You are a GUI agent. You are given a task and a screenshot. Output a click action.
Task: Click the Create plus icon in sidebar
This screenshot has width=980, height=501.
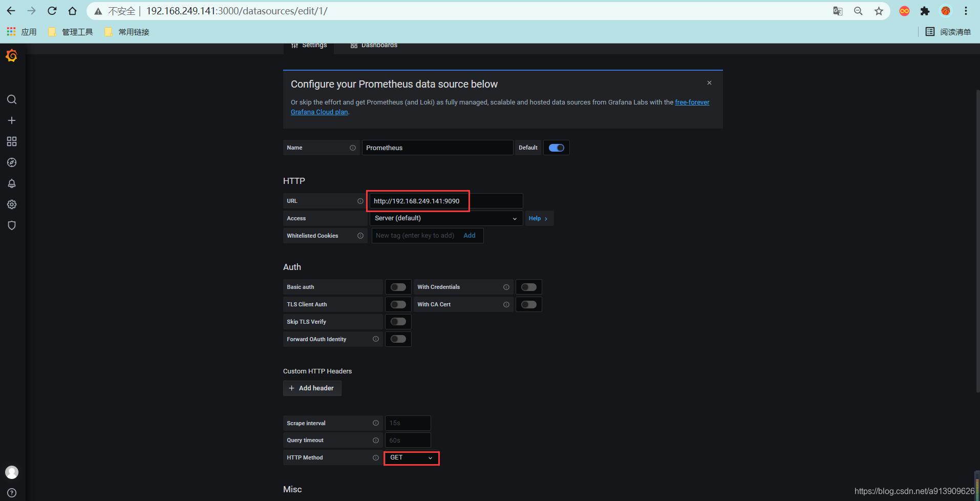point(12,120)
